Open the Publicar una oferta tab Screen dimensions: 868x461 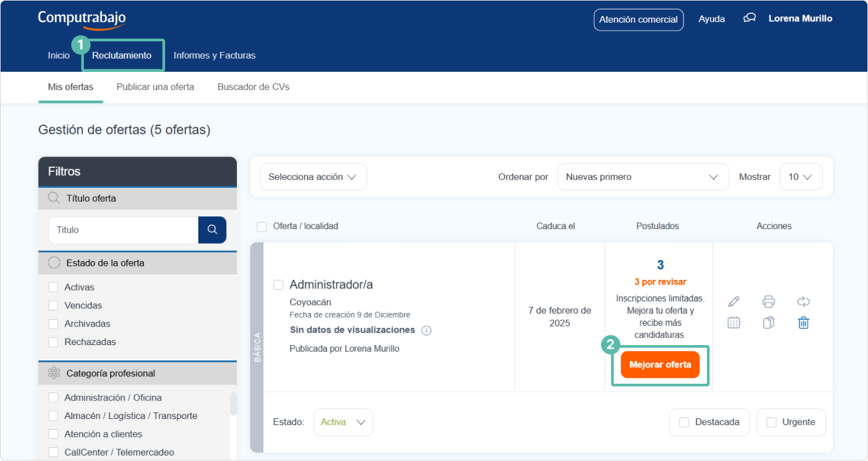[155, 87]
